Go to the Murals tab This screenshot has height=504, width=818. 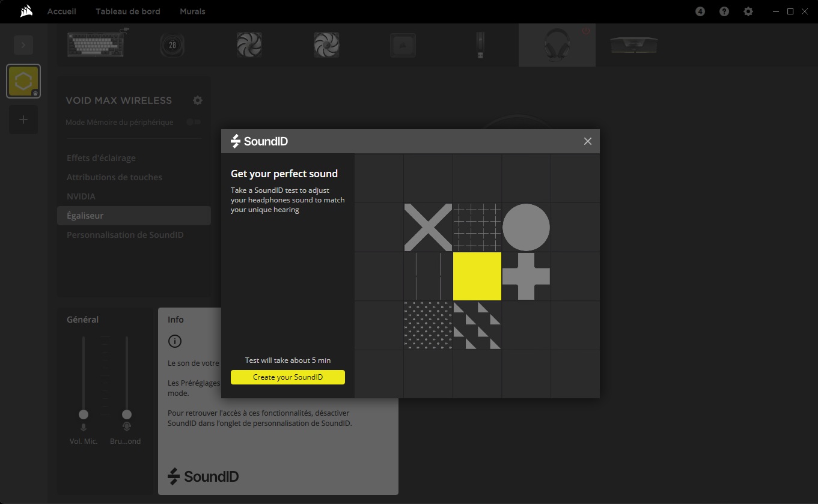click(192, 11)
